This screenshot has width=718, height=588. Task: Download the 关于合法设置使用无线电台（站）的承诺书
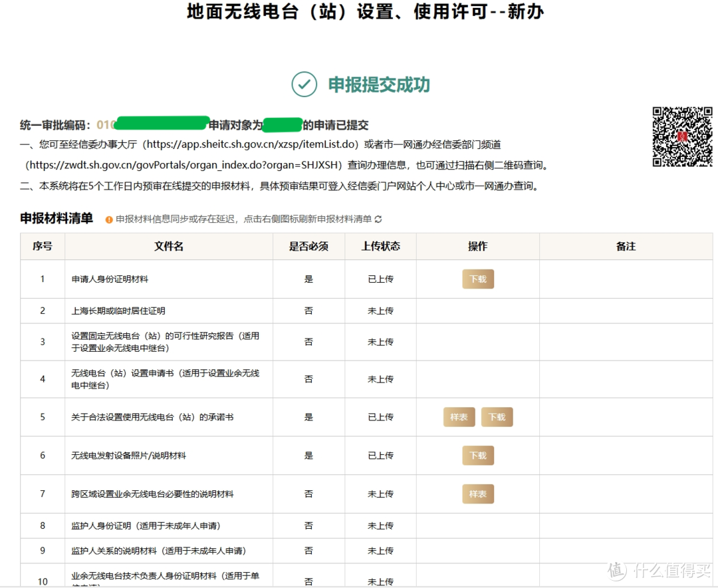click(497, 417)
